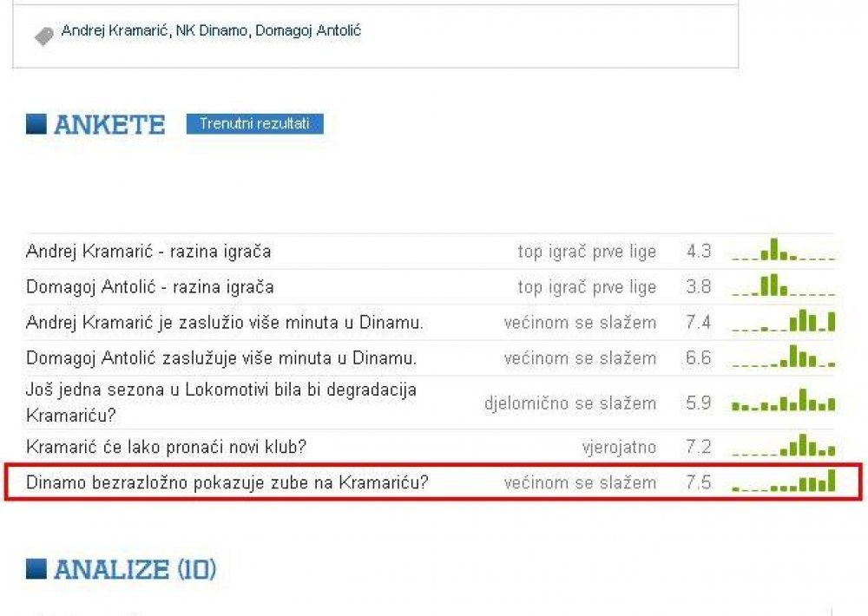Image resolution: width=868 pixels, height=616 pixels.
Task: Click 'većinom se slažem' beside 6.6
Action: point(580,358)
